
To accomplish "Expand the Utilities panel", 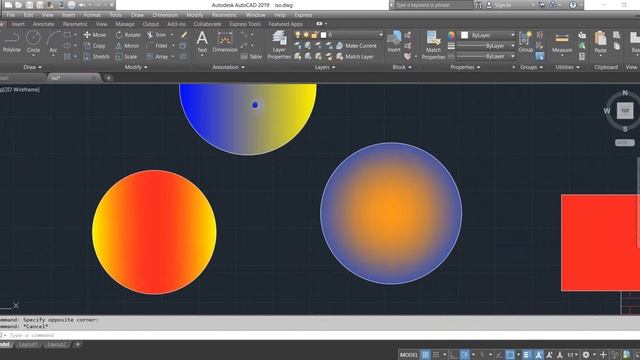I will tap(567, 67).
